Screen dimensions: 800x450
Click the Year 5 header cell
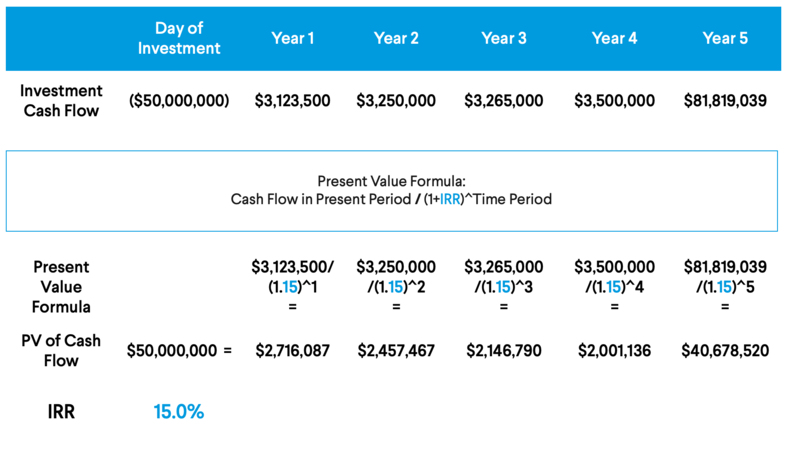coord(725,38)
